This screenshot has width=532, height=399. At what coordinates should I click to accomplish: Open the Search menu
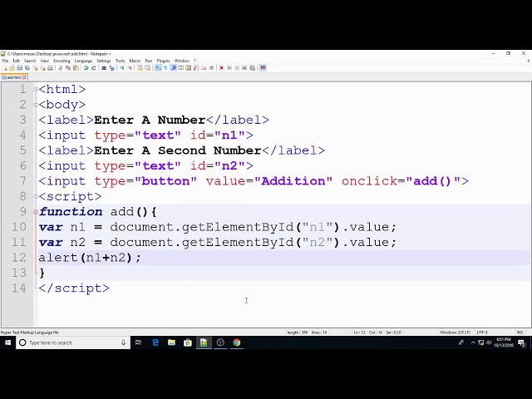[x=30, y=61]
